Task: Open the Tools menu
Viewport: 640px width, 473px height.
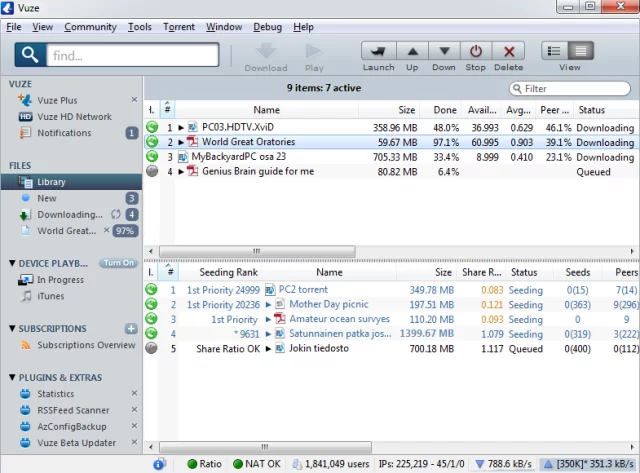Action: coord(139,27)
